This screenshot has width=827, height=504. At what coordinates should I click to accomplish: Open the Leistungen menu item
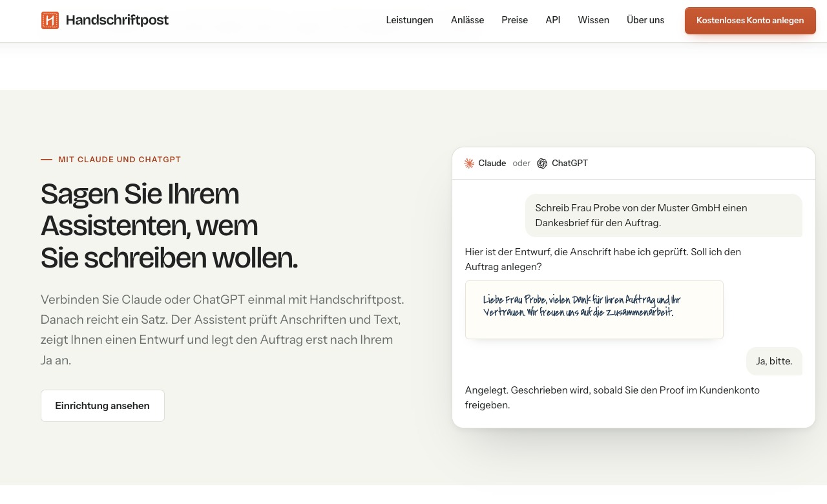(x=410, y=20)
